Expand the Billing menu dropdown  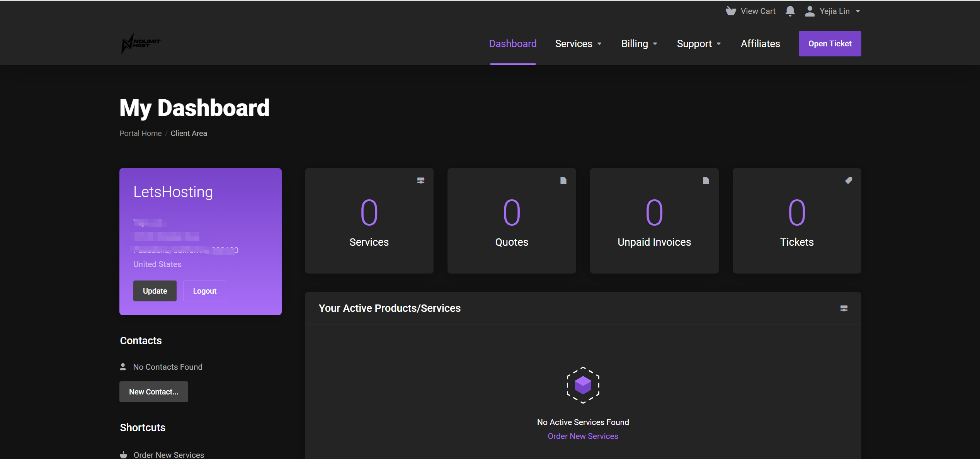tap(655, 44)
